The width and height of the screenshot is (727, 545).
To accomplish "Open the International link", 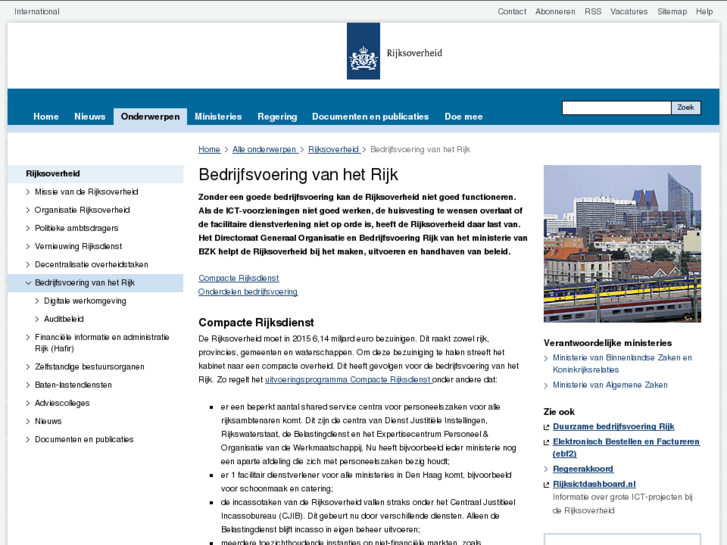I will (37, 12).
